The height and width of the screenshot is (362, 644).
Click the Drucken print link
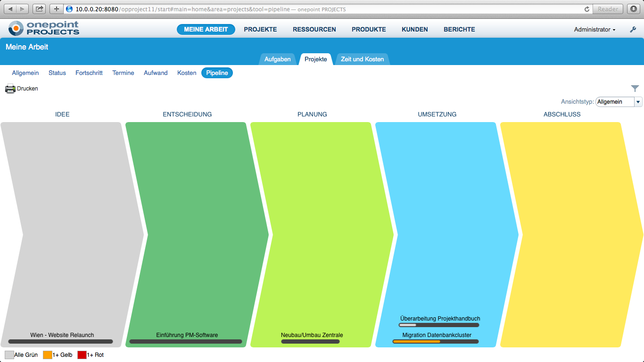point(27,89)
